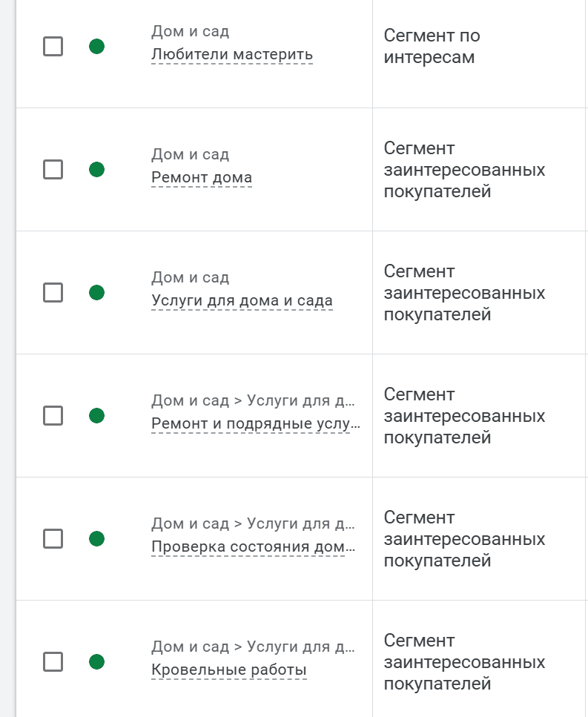Click green status dot for Ремонт дома

pos(96,169)
